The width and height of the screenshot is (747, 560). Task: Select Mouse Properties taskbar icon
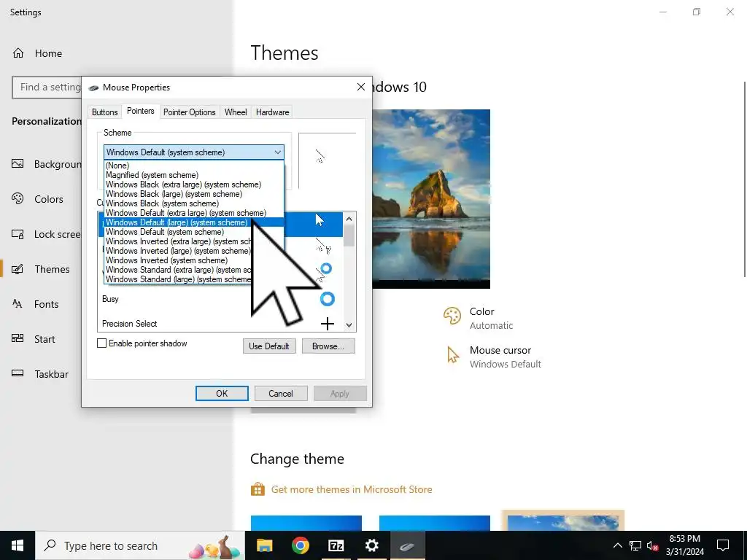click(407, 545)
